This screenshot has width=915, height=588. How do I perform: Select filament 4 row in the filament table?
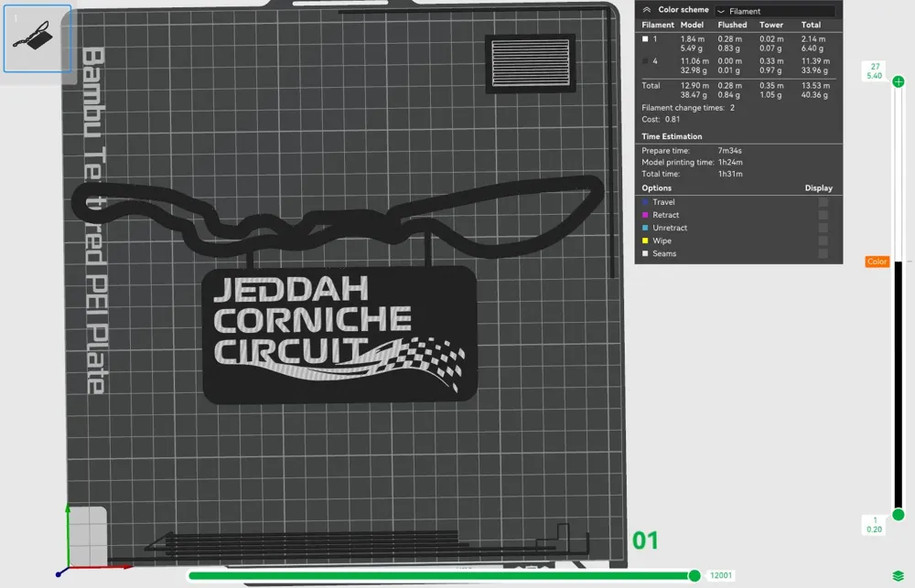(646, 60)
